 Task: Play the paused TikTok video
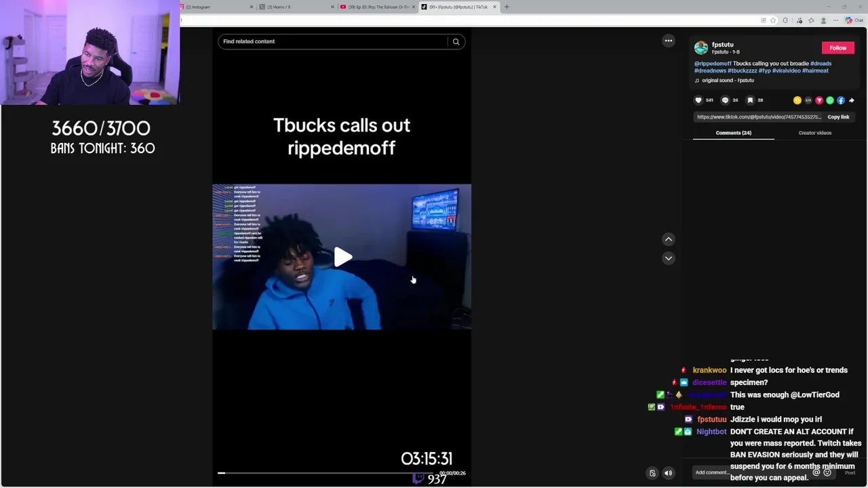[342, 257]
